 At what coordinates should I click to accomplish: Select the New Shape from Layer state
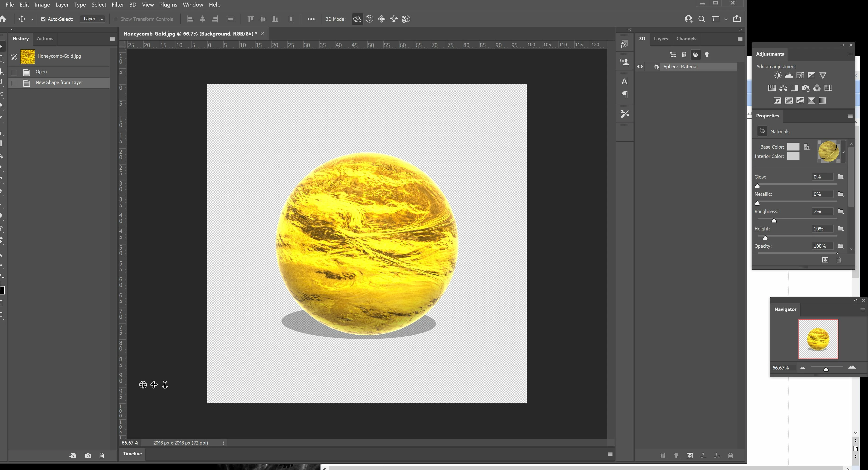(59, 83)
